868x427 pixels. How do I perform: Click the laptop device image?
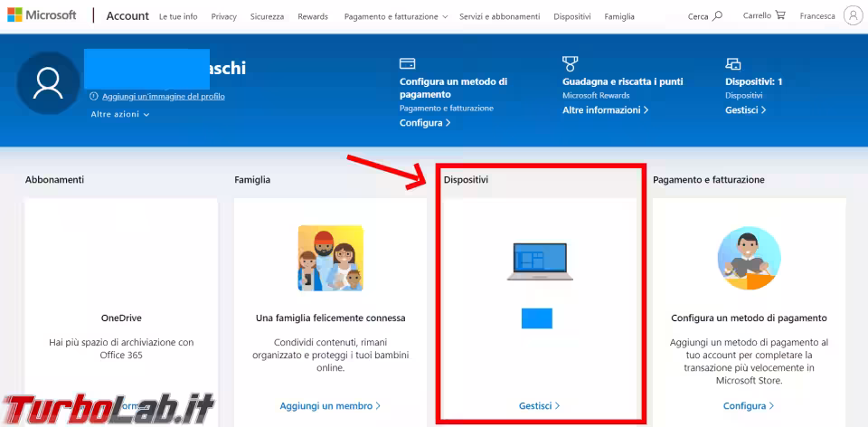tap(540, 261)
